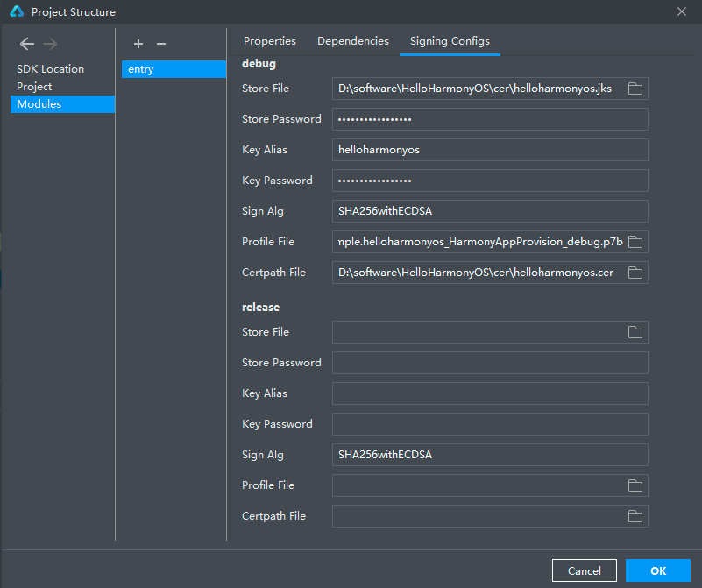Switch to the Properties tab
Image resolution: width=702 pixels, height=588 pixels.
click(270, 41)
